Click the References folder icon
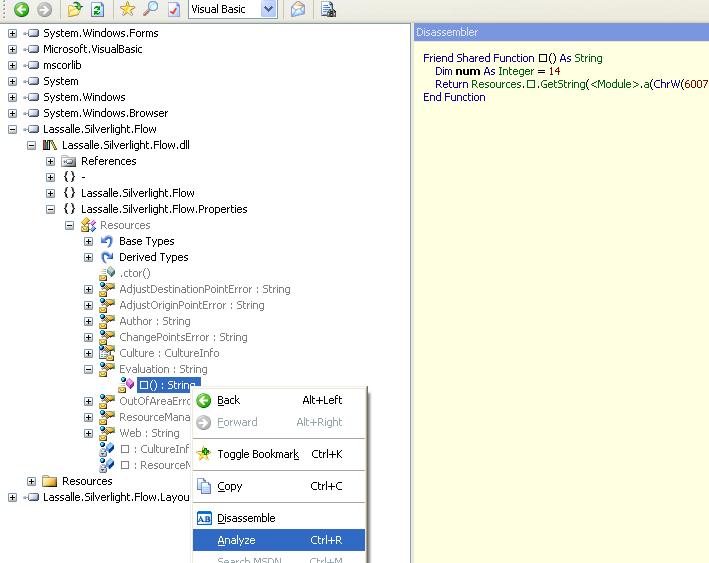The height and width of the screenshot is (563, 709). pyautogui.click(x=69, y=161)
